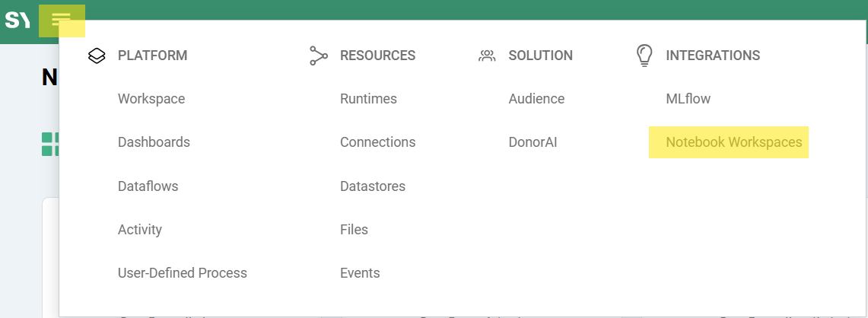Open the Dashboards menu item
Image resolution: width=868 pixels, height=318 pixels.
[154, 142]
